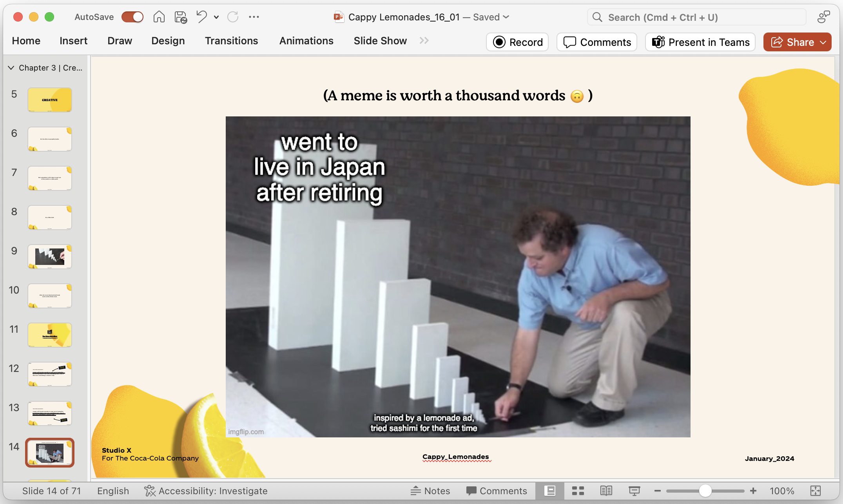Toggle Notes pane in status bar
The height and width of the screenshot is (504, 843).
pyautogui.click(x=430, y=491)
